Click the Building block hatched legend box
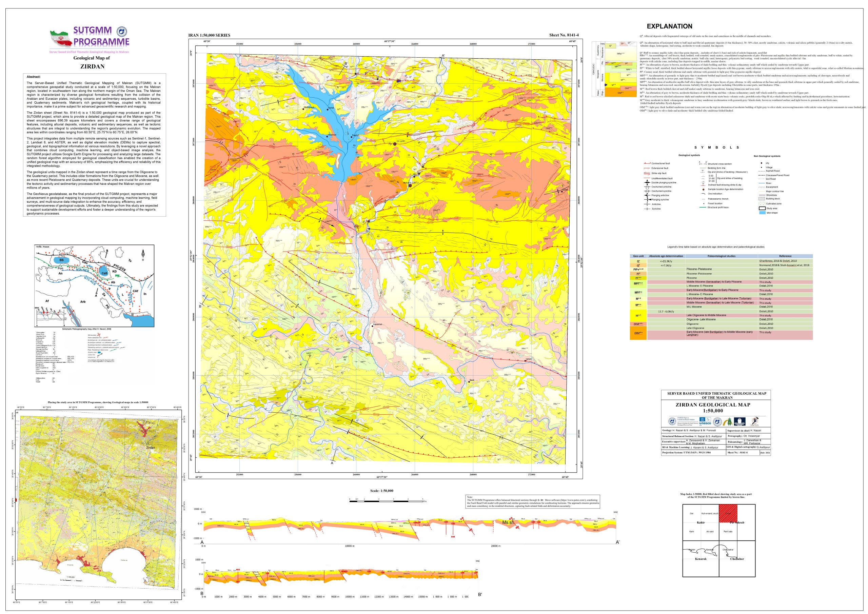Screen dimensions: 868x614 (x=762, y=198)
